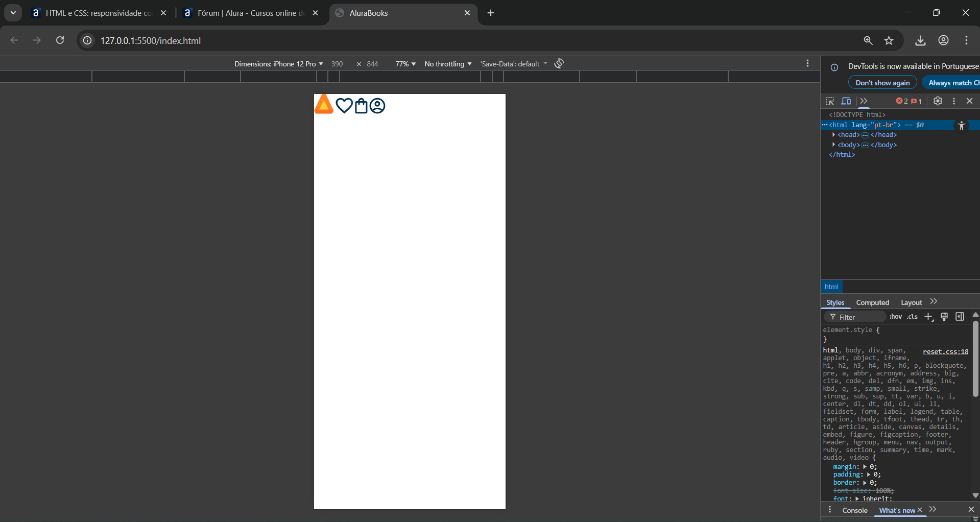The height and width of the screenshot is (522, 980).
Task: Show more style pane tabs
Action: [934, 301]
